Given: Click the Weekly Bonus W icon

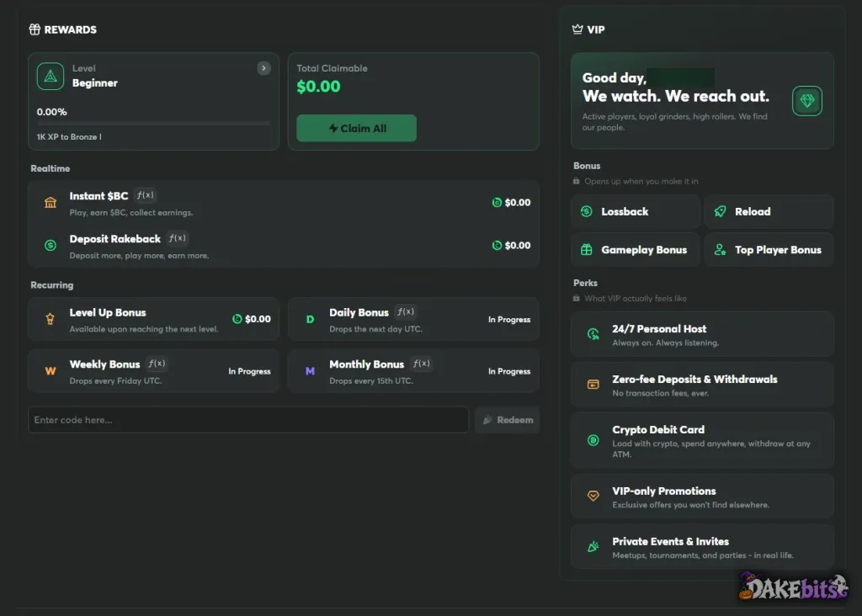Looking at the screenshot, I should pyautogui.click(x=50, y=371).
